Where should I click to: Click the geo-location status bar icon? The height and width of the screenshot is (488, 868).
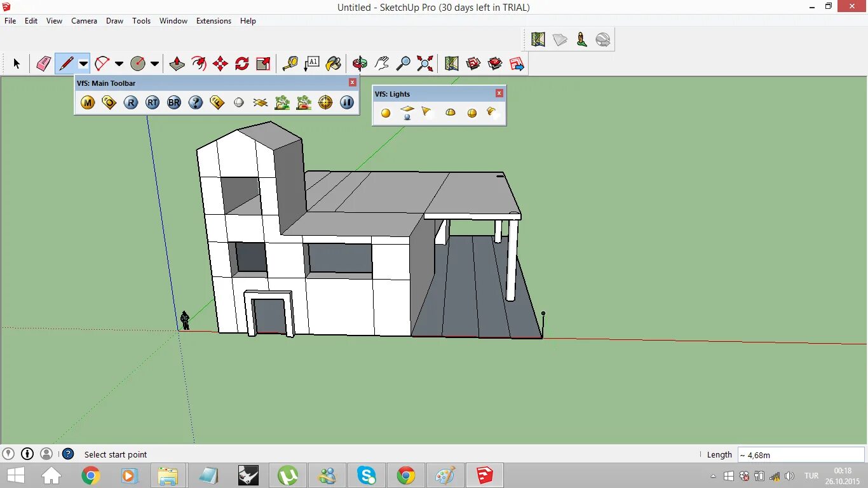pos(8,454)
